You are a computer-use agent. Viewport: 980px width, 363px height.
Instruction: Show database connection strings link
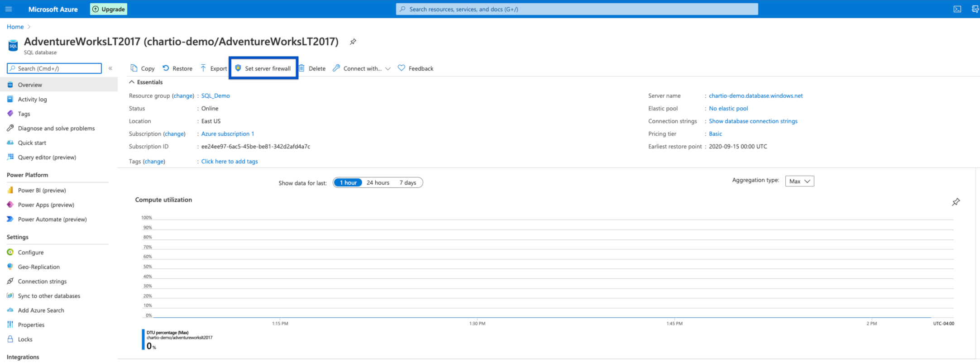(753, 121)
